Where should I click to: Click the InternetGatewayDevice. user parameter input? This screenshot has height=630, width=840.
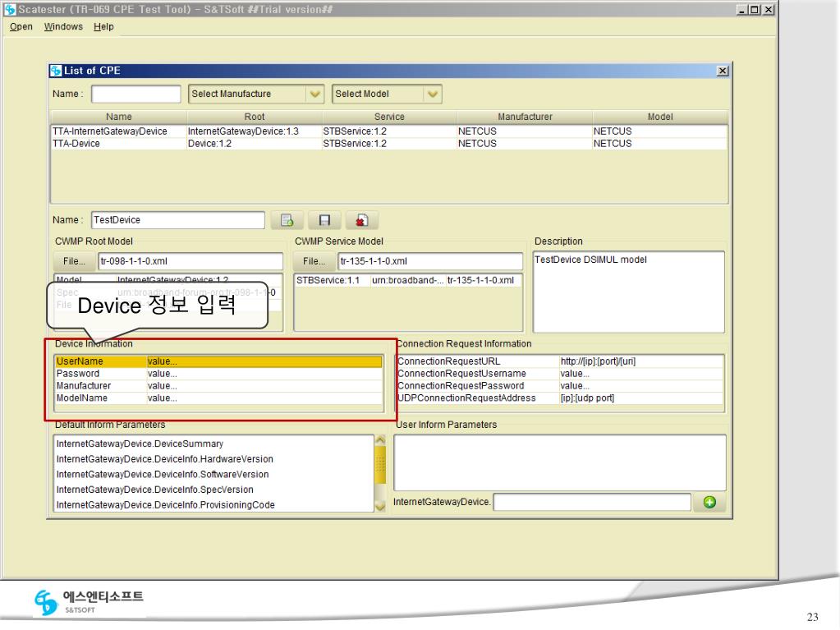click(x=592, y=503)
